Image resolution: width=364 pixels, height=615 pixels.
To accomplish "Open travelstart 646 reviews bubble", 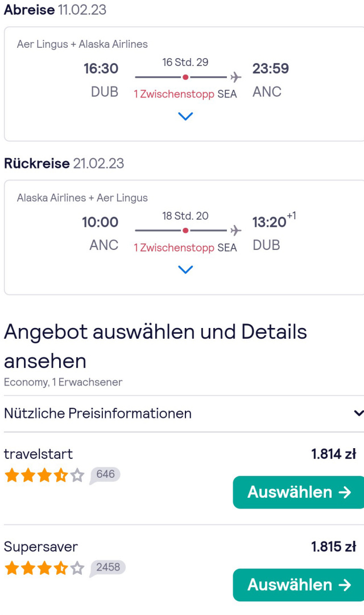I will (105, 475).
